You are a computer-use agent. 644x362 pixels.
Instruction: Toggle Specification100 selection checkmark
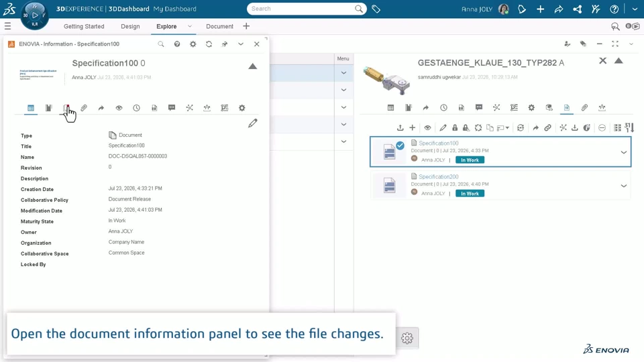coord(400,145)
